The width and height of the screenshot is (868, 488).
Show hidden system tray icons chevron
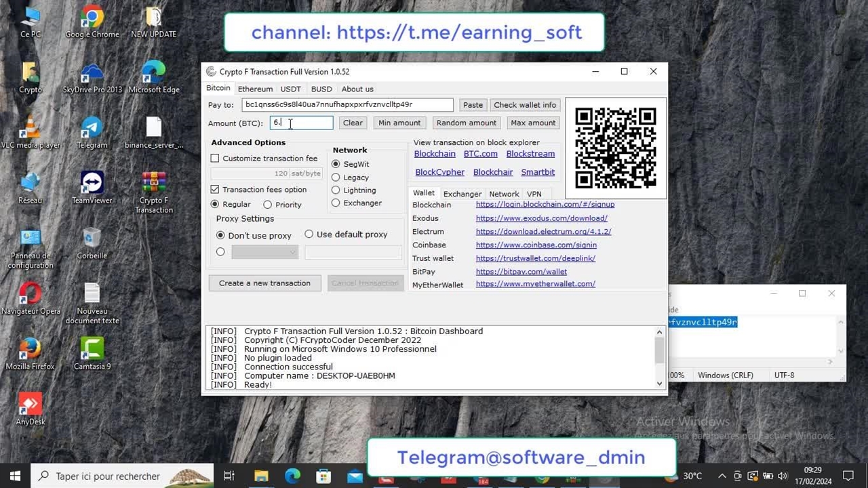click(722, 476)
